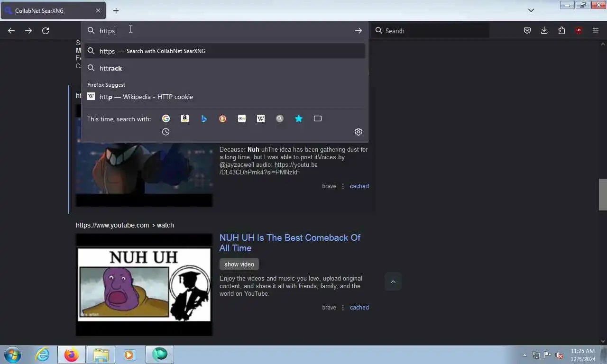Choose the 'httrack' search suggestion
This screenshot has width=607, height=364.
coord(225,68)
